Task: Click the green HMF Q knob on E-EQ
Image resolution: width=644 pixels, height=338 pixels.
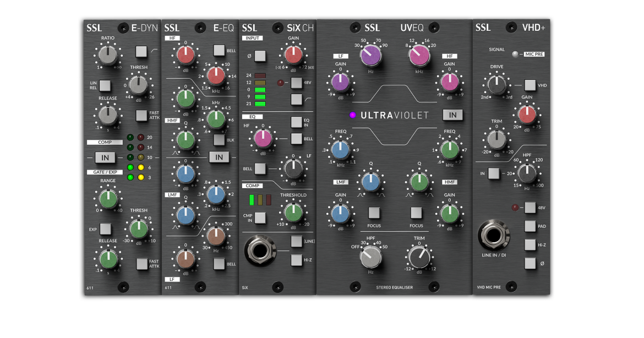Action: (185, 140)
